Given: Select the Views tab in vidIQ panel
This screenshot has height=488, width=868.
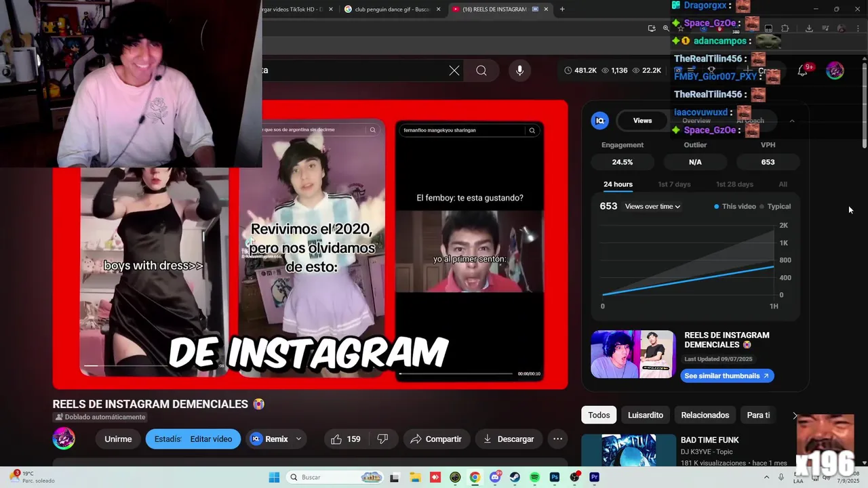Looking at the screenshot, I should [x=642, y=121].
